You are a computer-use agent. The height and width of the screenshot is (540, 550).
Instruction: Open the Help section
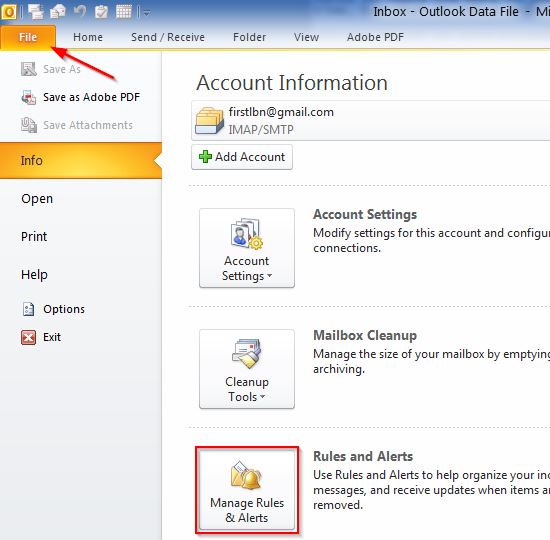click(34, 275)
